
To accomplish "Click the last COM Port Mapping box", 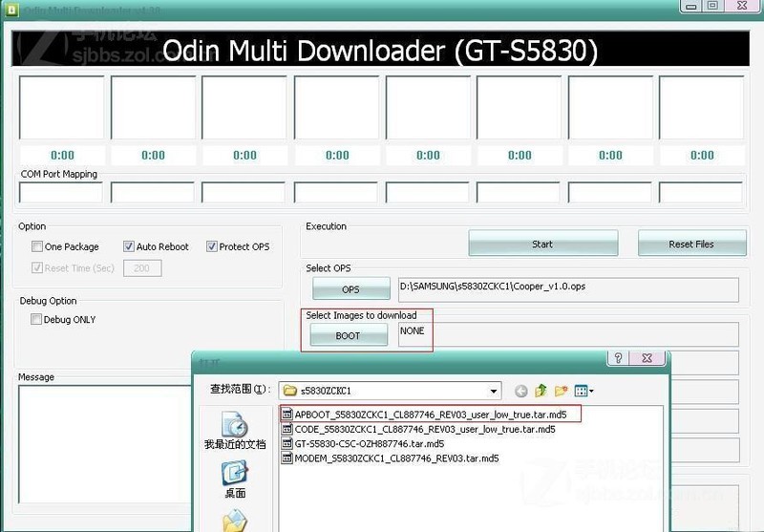I will 701,192.
